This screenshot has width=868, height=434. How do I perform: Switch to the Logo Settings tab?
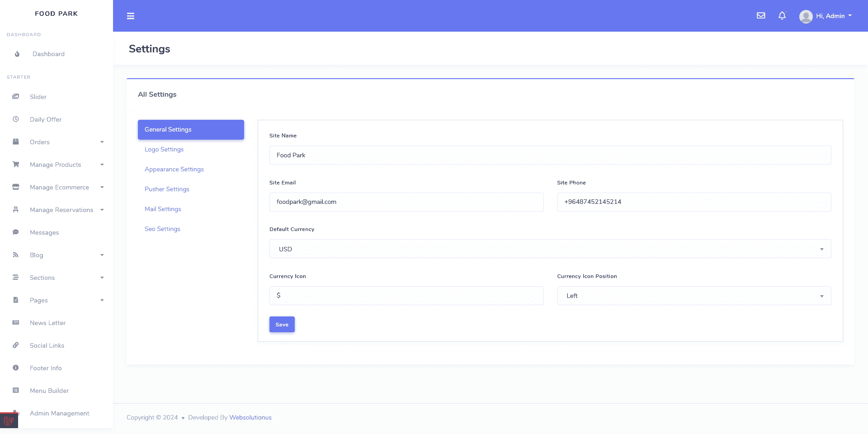(x=164, y=150)
